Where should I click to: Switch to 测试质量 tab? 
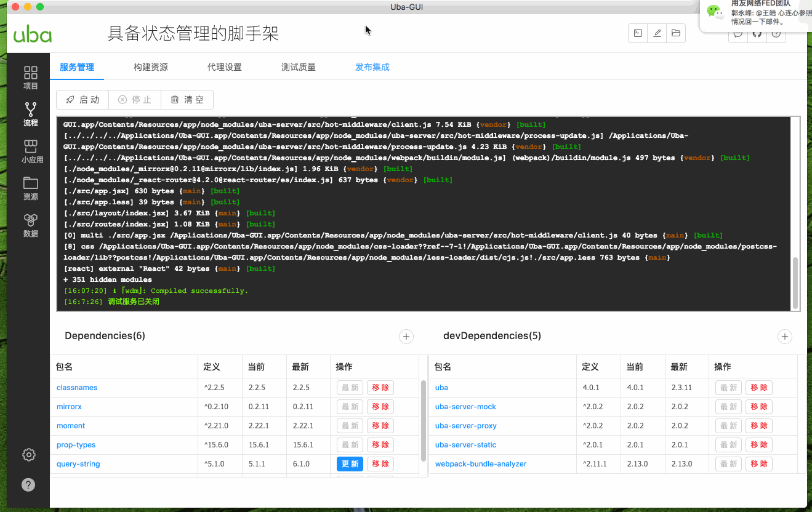point(299,67)
